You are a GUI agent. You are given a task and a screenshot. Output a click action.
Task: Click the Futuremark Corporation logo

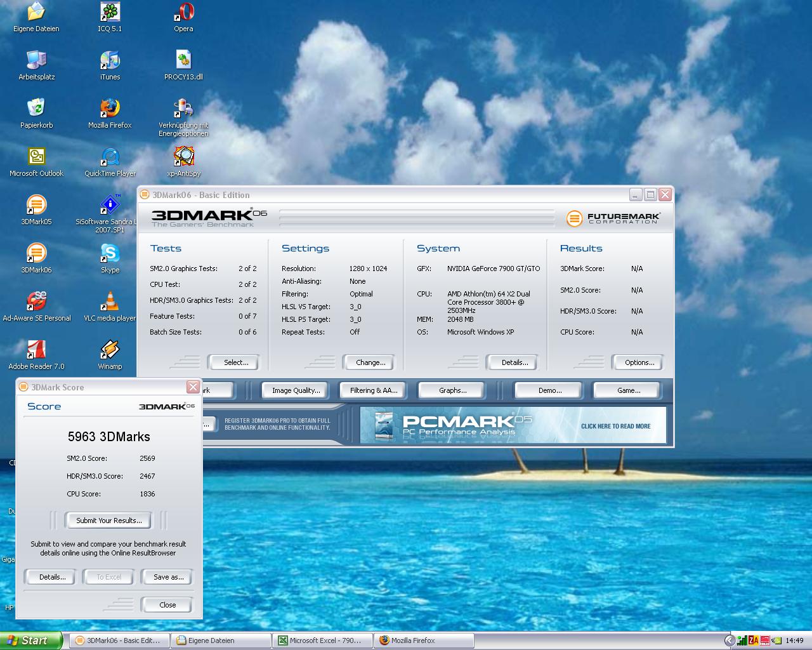point(613,218)
